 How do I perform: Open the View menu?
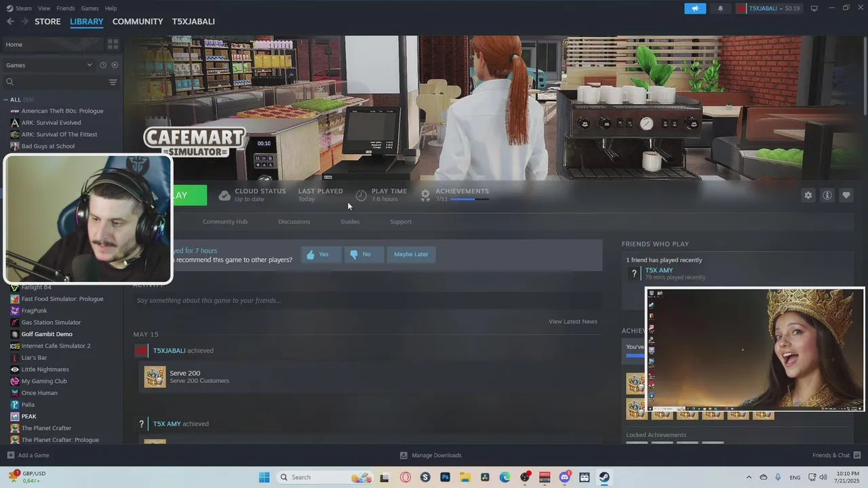coord(44,8)
